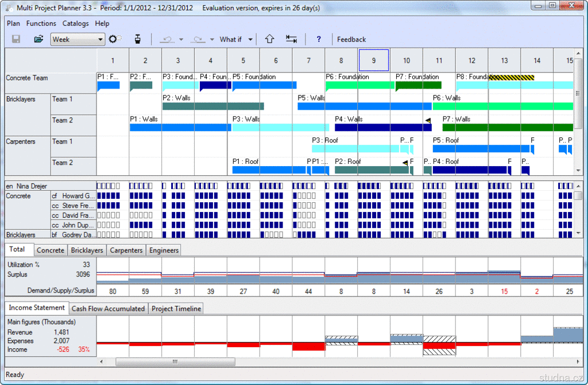Switch to the Bricklayers tab

pos(87,251)
